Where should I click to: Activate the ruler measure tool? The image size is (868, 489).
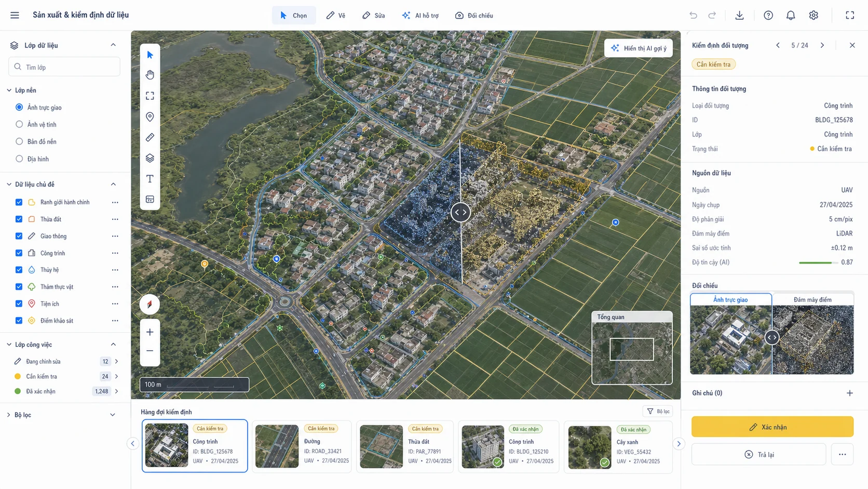pyautogui.click(x=150, y=137)
